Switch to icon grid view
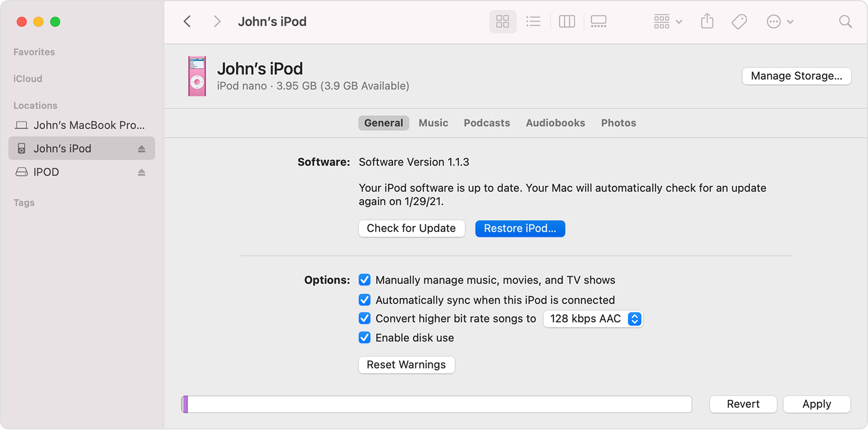 click(x=502, y=22)
